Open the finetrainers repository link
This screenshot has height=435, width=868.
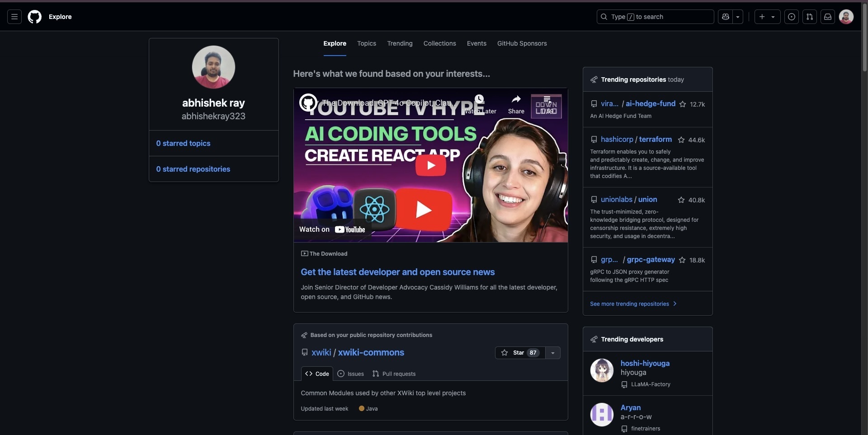pyautogui.click(x=646, y=429)
